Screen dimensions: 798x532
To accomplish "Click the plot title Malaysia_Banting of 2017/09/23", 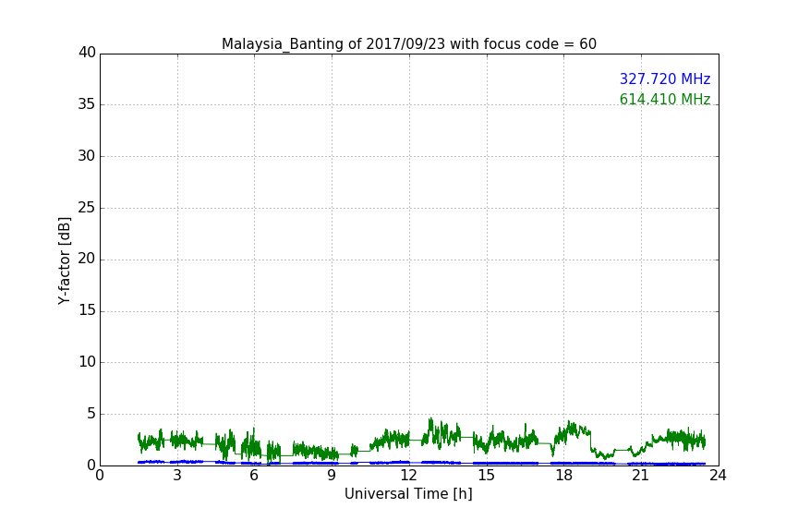I will (408, 44).
